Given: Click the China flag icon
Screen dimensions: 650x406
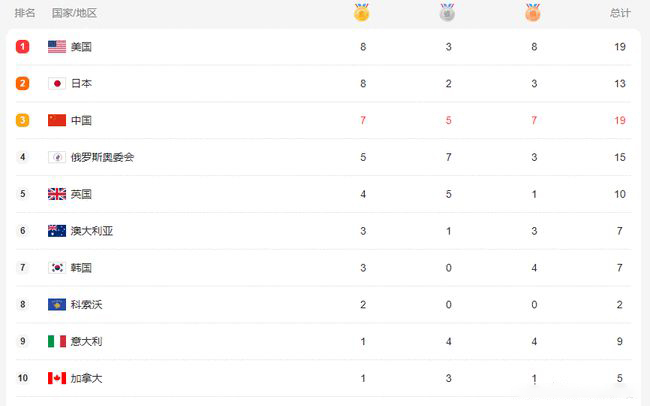Looking at the screenshot, I should point(57,120).
